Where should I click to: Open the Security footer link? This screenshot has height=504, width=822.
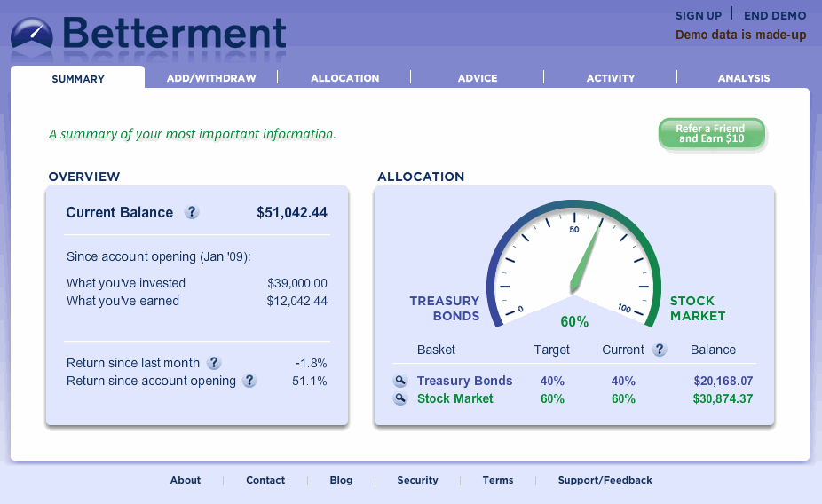pos(417,480)
